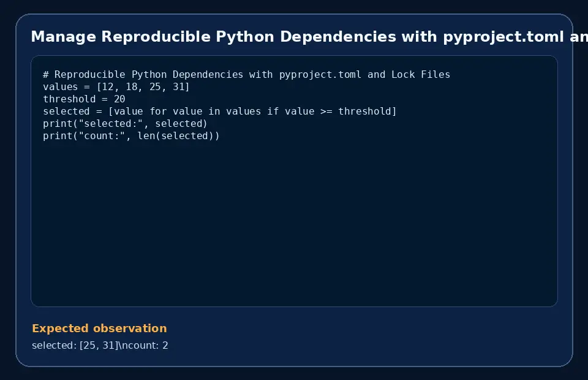Click the line 'print("count:", len(selected))'
588x380 pixels.
coord(131,136)
